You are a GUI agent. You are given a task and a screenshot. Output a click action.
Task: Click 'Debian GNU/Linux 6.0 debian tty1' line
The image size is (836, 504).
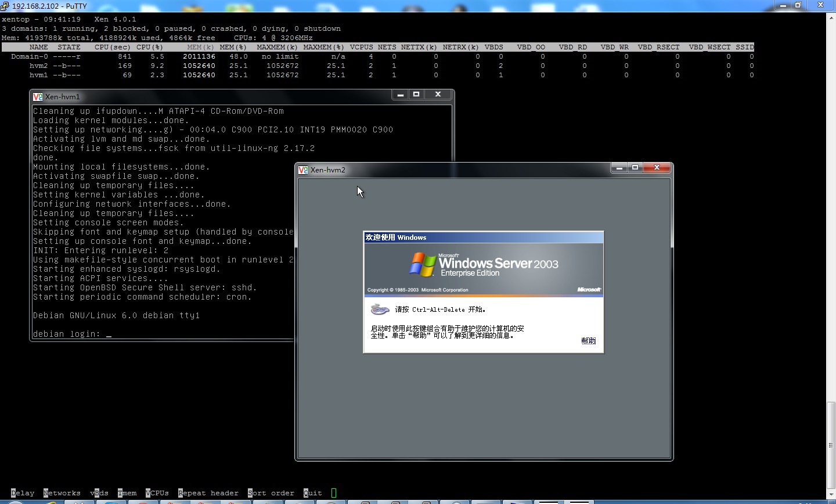pyautogui.click(x=117, y=315)
